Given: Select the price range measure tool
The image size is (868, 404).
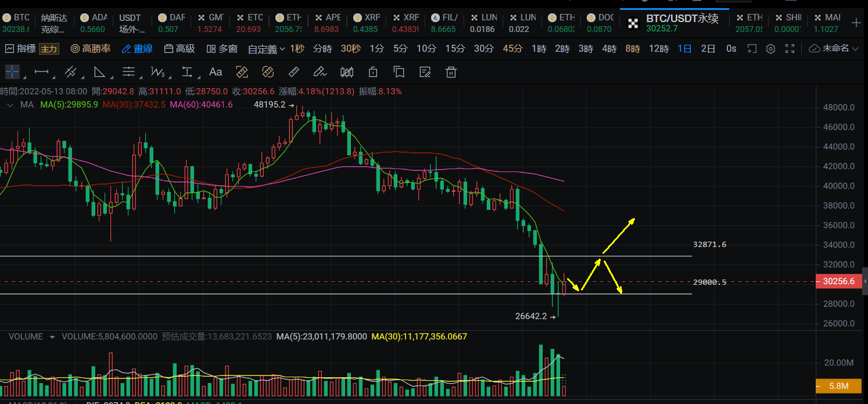Looking at the screenshot, I should click(187, 72).
